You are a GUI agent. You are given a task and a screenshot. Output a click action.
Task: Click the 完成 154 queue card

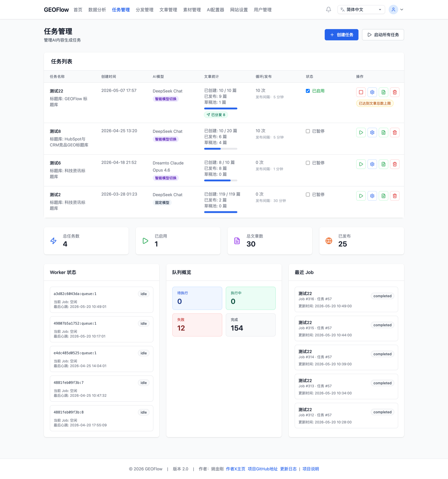click(x=251, y=325)
